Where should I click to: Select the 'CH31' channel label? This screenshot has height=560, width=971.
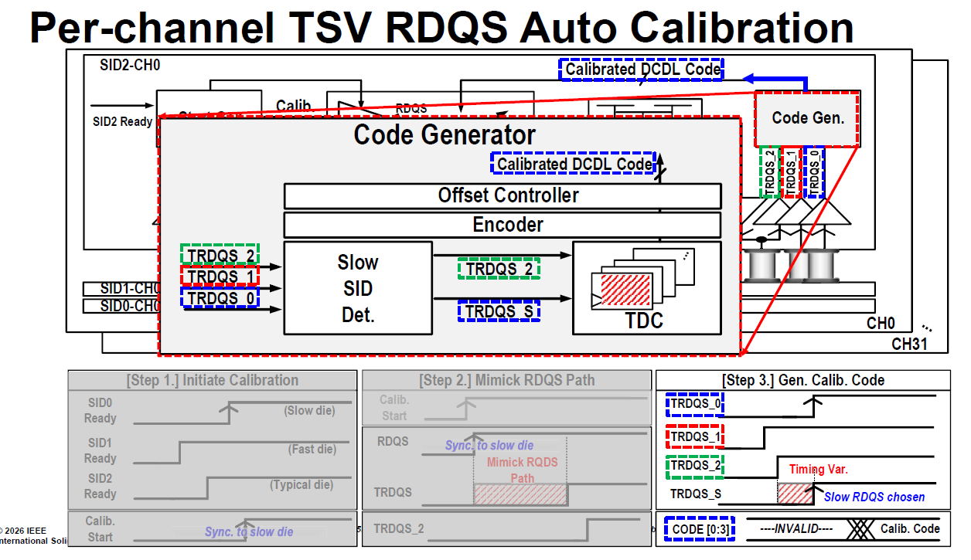pyautogui.click(x=909, y=344)
